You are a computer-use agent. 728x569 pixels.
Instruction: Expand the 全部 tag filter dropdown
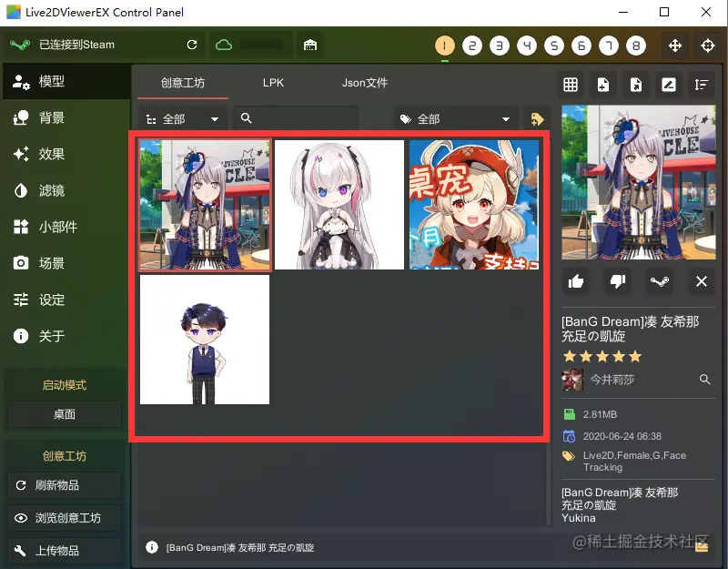click(457, 119)
